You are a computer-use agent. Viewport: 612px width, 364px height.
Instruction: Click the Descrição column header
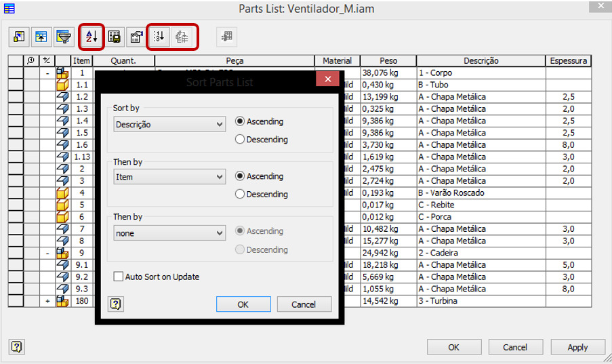[x=481, y=61]
